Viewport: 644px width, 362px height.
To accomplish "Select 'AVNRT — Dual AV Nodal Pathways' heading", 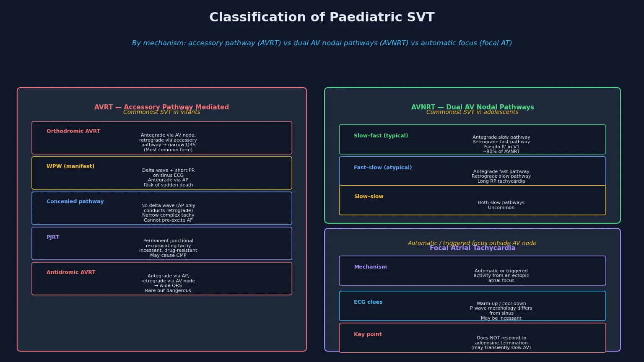I will (473, 107).
